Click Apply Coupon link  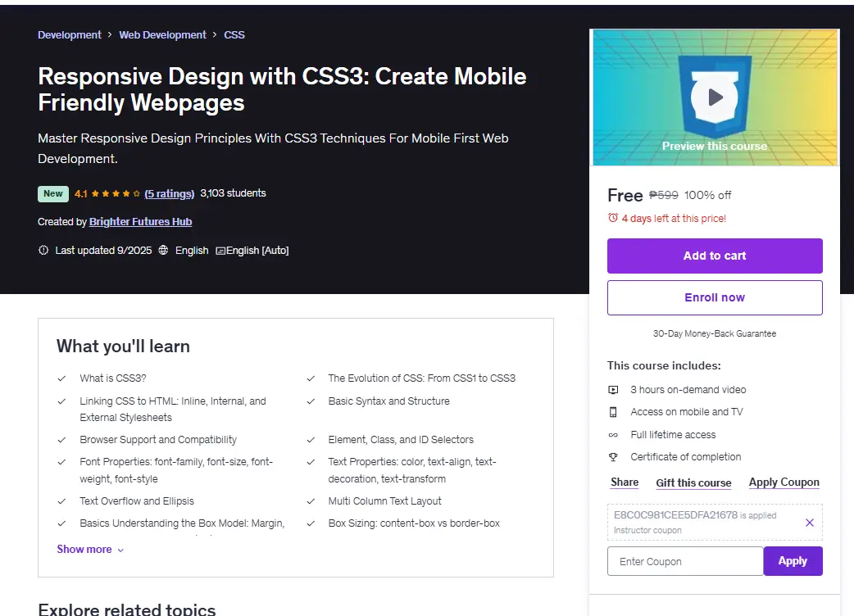tap(784, 482)
